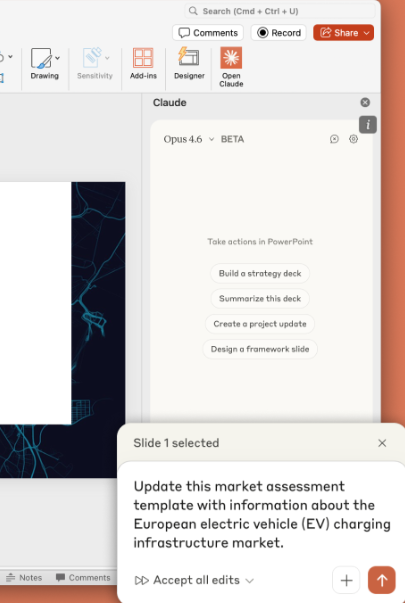Screen dimensions: 405x603
Task: Choose the Summarize this deck suggestion
Action: tap(260, 298)
